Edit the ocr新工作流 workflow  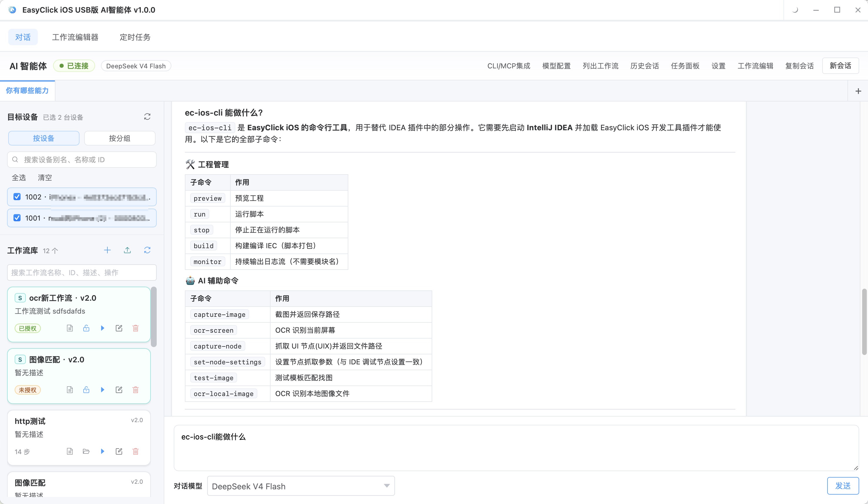pyautogui.click(x=119, y=328)
